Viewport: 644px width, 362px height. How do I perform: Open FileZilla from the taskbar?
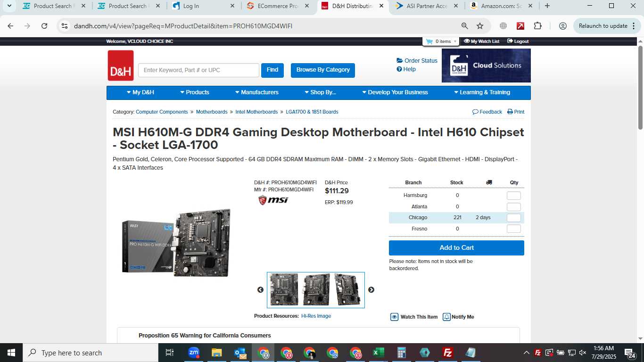(447, 353)
